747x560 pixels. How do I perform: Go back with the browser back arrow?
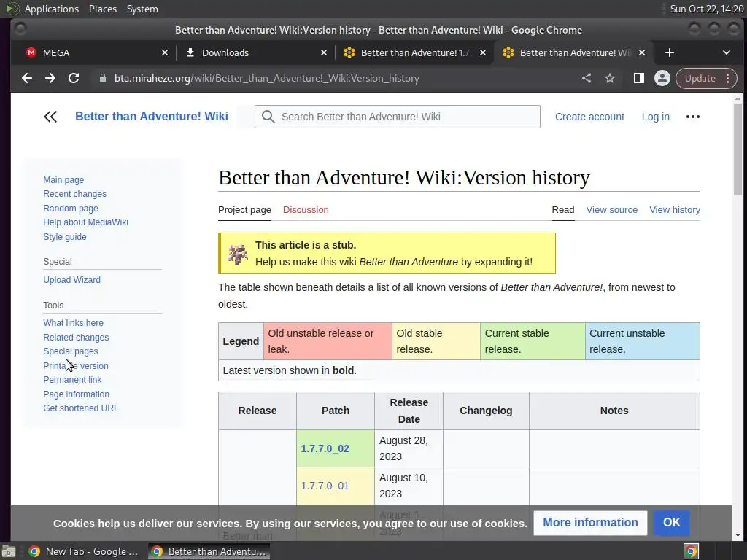pyautogui.click(x=27, y=78)
